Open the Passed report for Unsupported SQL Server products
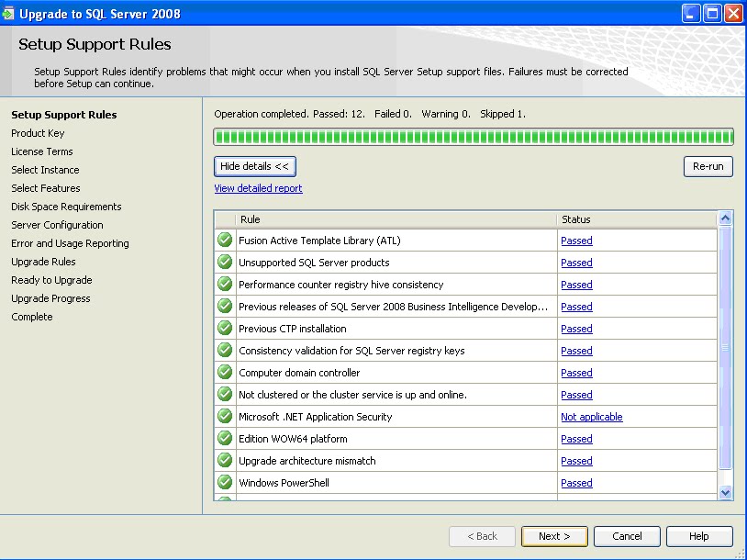This screenshot has width=747, height=560. pyautogui.click(x=576, y=263)
